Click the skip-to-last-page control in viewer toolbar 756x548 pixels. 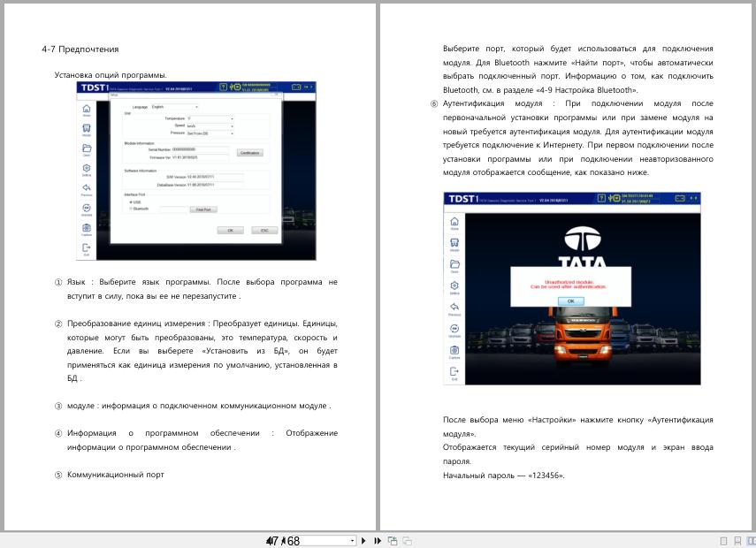point(376,540)
